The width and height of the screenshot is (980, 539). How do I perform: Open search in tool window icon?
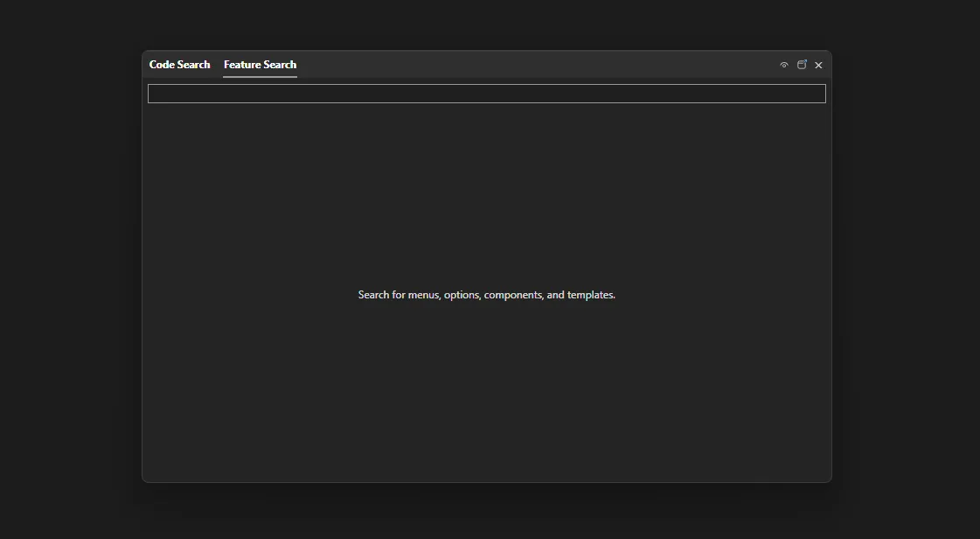click(x=802, y=65)
